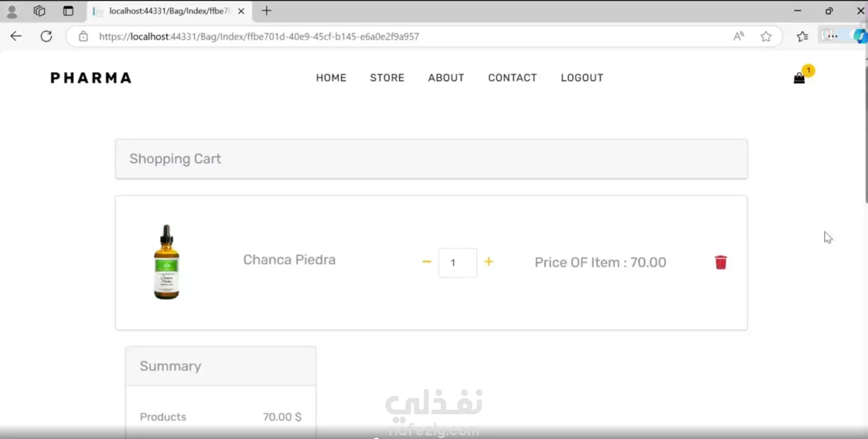Open the STORE nav item
Image resolution: width=868 pixels, height=439 pixels.
pyautogui.click(x=387, y=78)
